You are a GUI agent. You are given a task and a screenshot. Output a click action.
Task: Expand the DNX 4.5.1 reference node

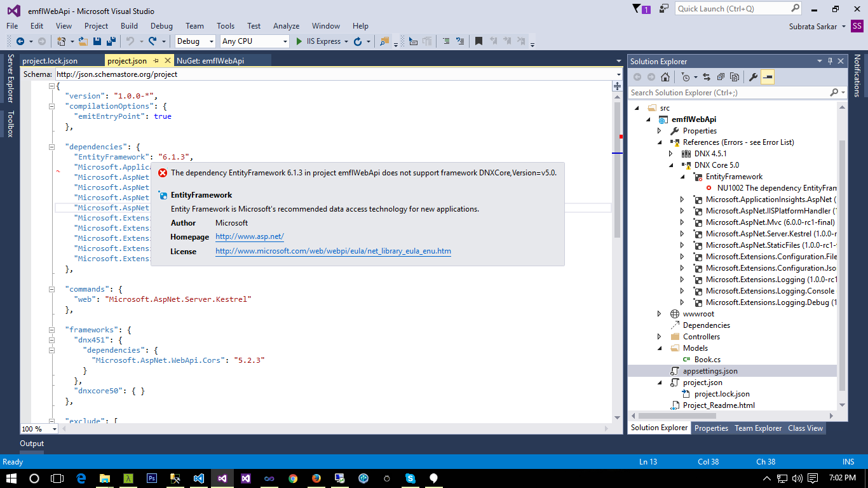[670, 154]
